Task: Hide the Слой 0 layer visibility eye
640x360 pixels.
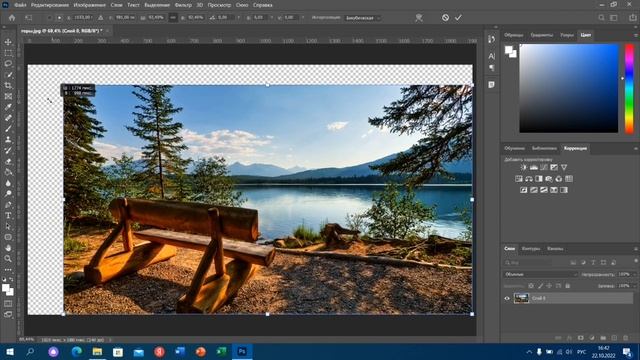Action: click(507, 298)
